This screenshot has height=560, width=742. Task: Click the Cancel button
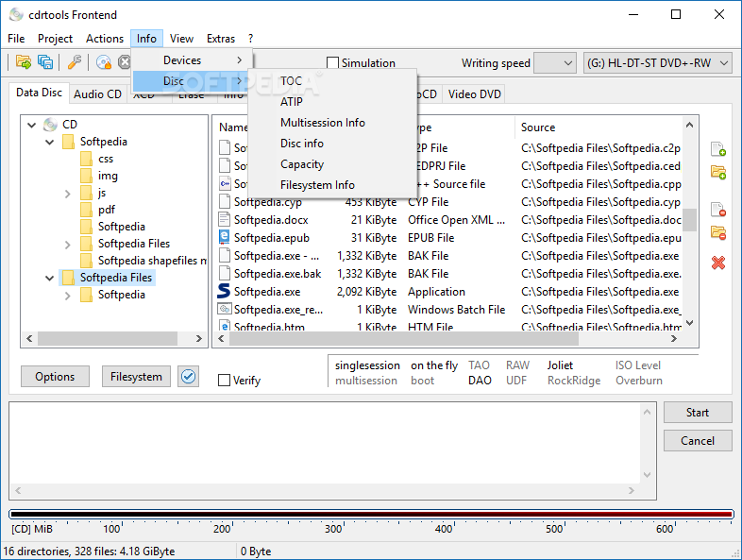click(x=698, y=441)
